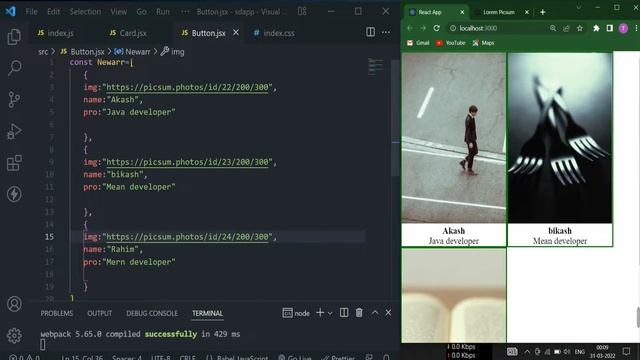Image resolution: width=640 pixels, height=360 pixels.
Task: Create a new terminal with plus icon
Action: point(320,313)
